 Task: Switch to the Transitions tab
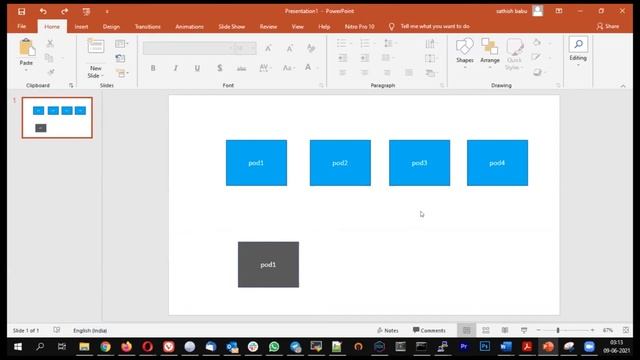point(148,27)
